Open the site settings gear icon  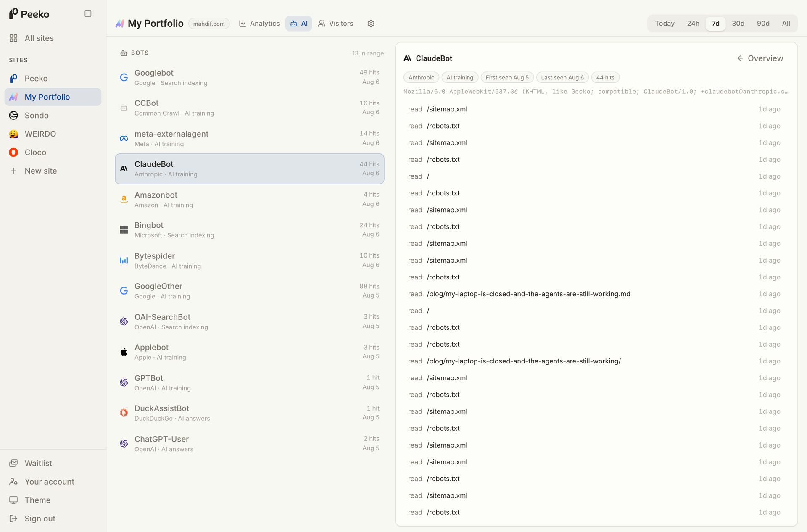click(x=371, y=24)
